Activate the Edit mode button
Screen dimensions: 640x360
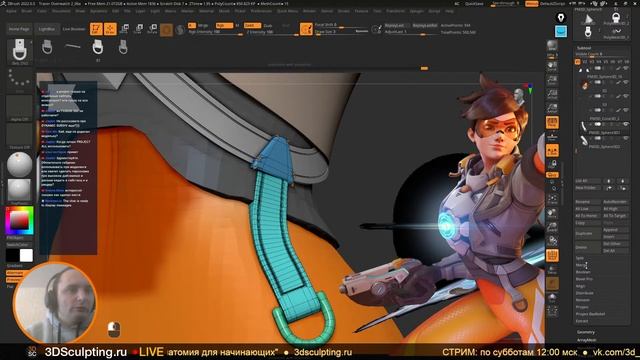pyautogui.click(x=96, y=29)
